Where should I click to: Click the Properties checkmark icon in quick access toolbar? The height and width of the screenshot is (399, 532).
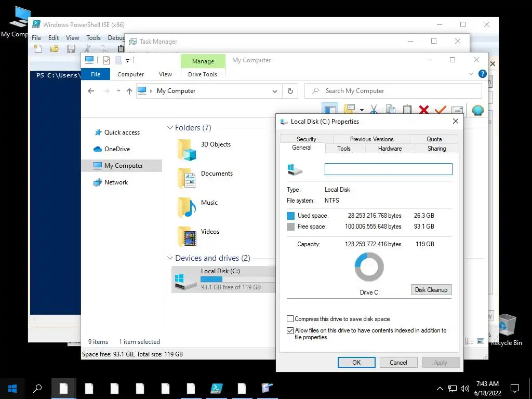point(106,60)
